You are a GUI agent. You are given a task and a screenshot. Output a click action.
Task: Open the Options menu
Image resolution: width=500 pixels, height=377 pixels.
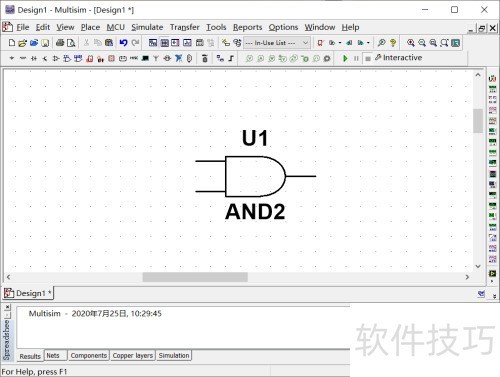coord(283,27)
